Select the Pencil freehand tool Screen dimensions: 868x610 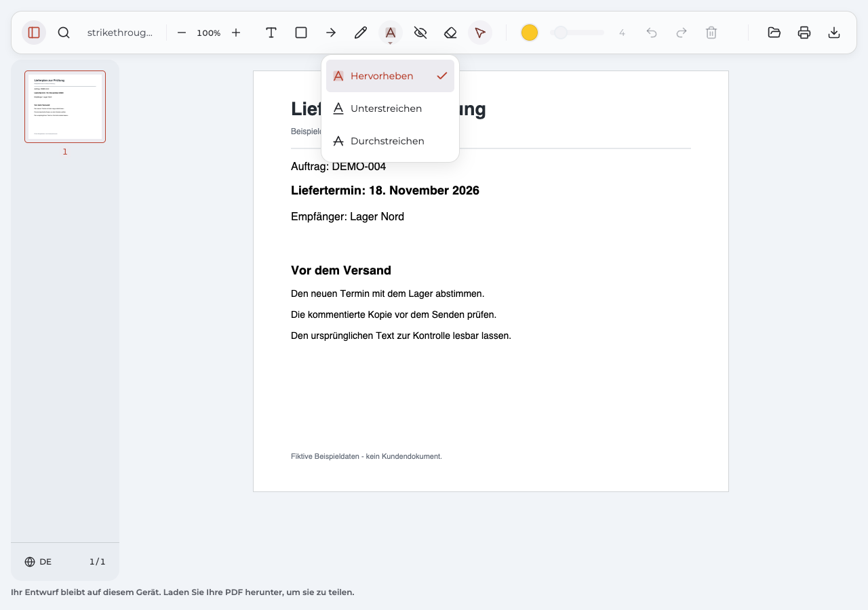click(361, 33)
